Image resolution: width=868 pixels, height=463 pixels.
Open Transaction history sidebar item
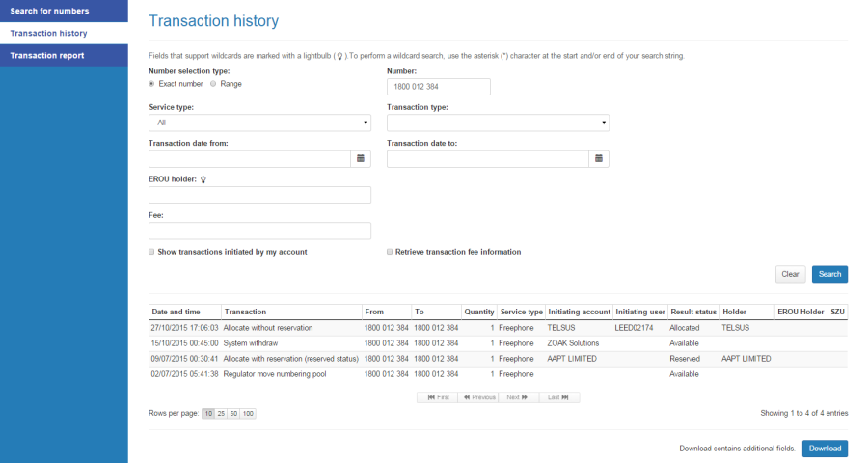pos(64,33)
